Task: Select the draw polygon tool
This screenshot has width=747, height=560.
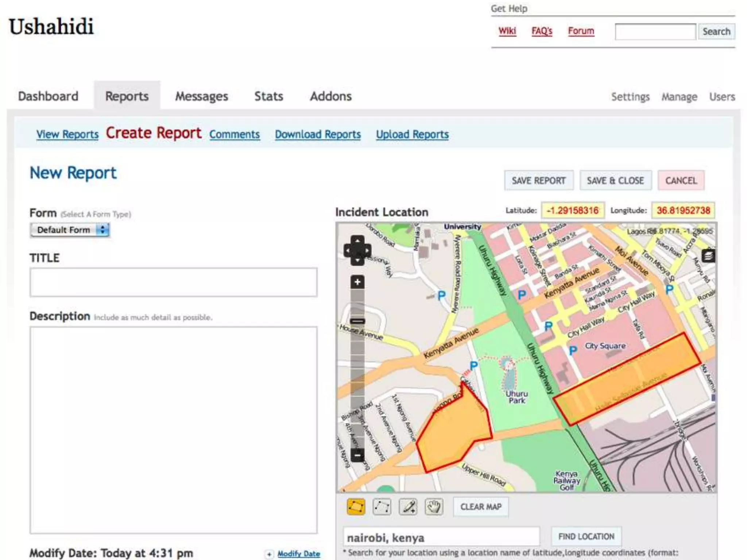Action: pyautogui.click(x=356, y=507)
